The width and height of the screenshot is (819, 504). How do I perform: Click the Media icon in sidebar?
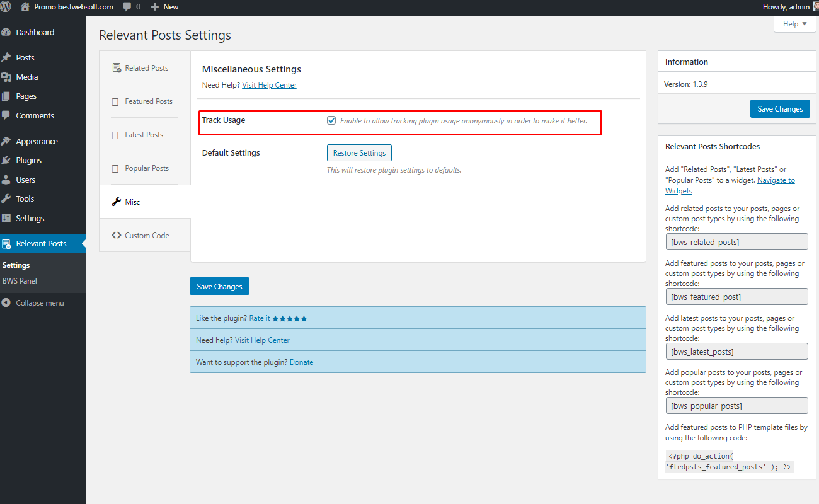pos(6,77)
